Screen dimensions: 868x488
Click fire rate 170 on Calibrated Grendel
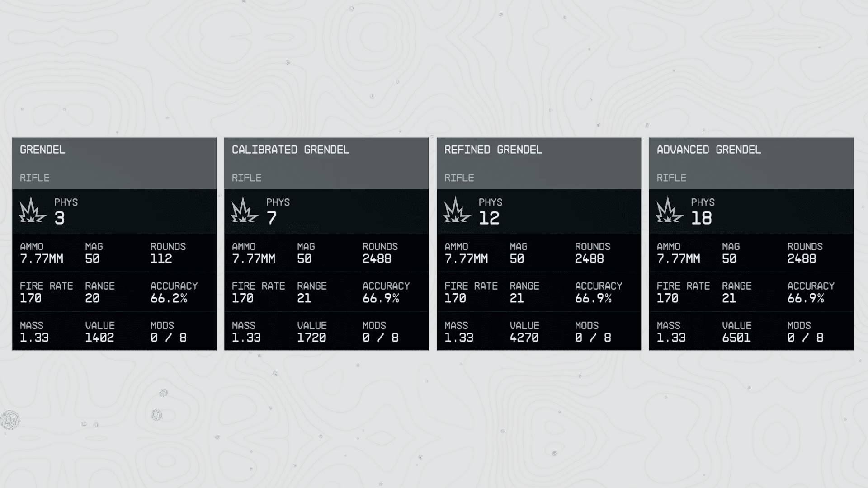[x=243, y=298]
